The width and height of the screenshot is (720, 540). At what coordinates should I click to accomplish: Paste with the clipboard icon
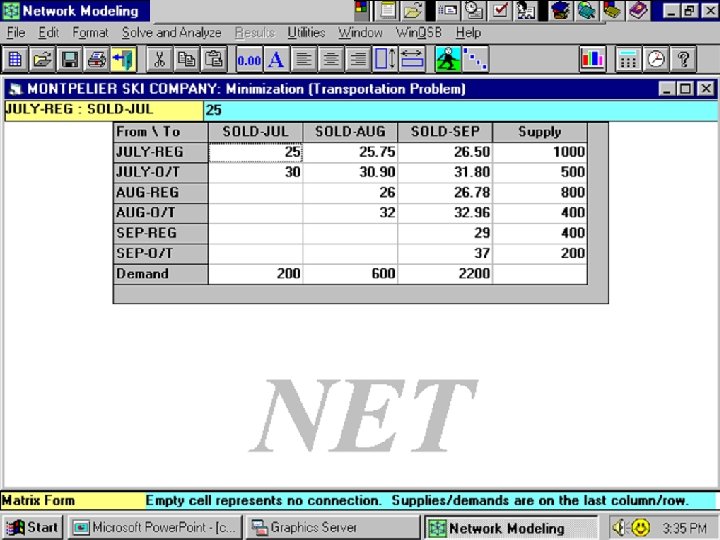pos(214,59)
